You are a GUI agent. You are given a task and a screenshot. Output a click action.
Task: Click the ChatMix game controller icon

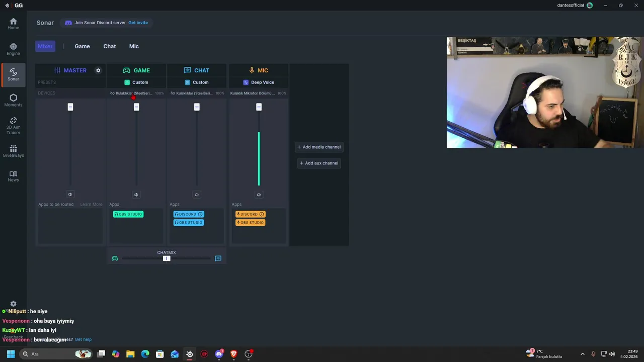click(115, 258)
